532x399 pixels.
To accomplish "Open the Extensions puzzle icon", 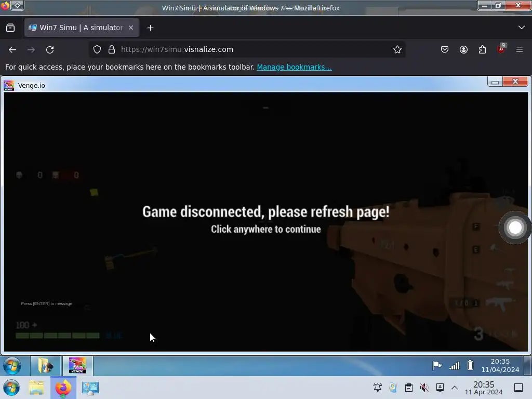I will 482,49.
